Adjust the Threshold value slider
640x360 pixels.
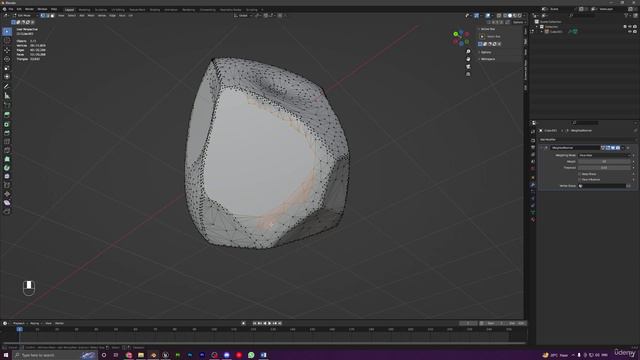click(x=604, y=168)
